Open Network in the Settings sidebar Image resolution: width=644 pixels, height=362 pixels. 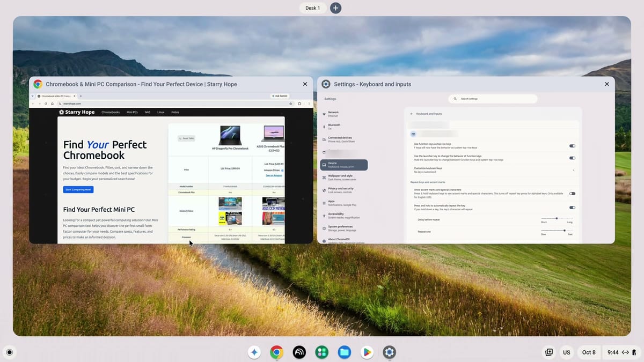coord(343,114)
